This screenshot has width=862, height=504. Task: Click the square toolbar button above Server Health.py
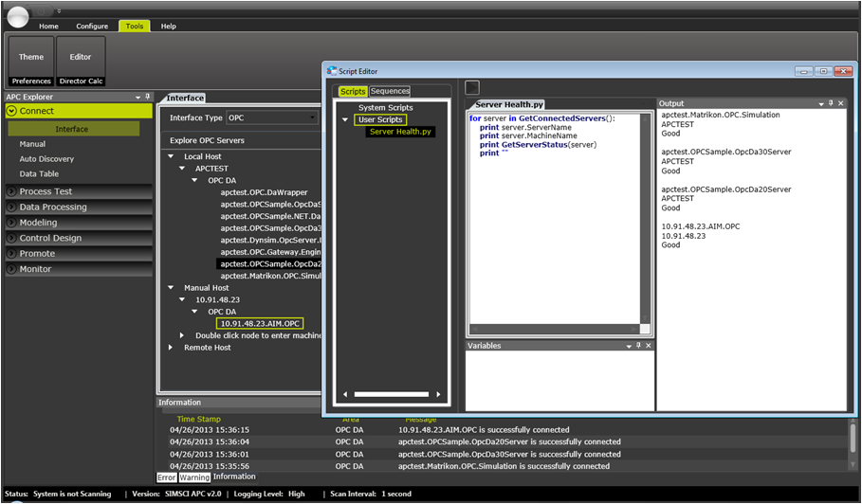click(x=473, y=87)
